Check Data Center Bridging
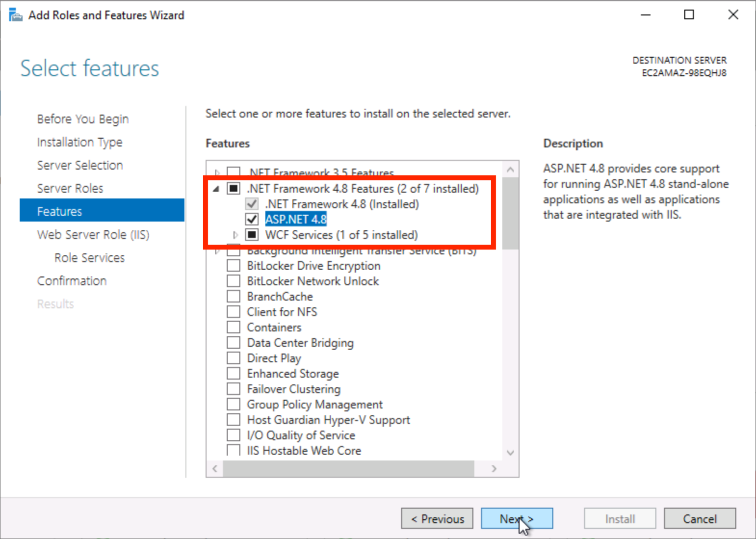The width and height of the screenshot is (756, 539). coord(234,342)
